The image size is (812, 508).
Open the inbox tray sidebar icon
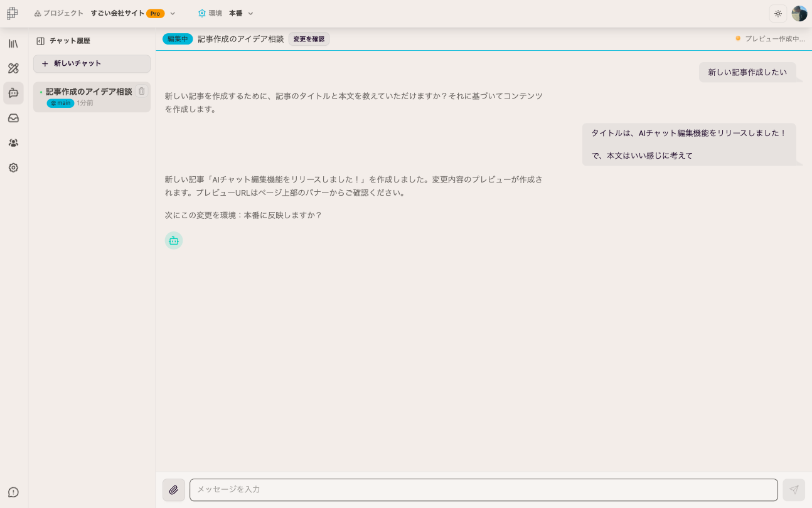13,118
